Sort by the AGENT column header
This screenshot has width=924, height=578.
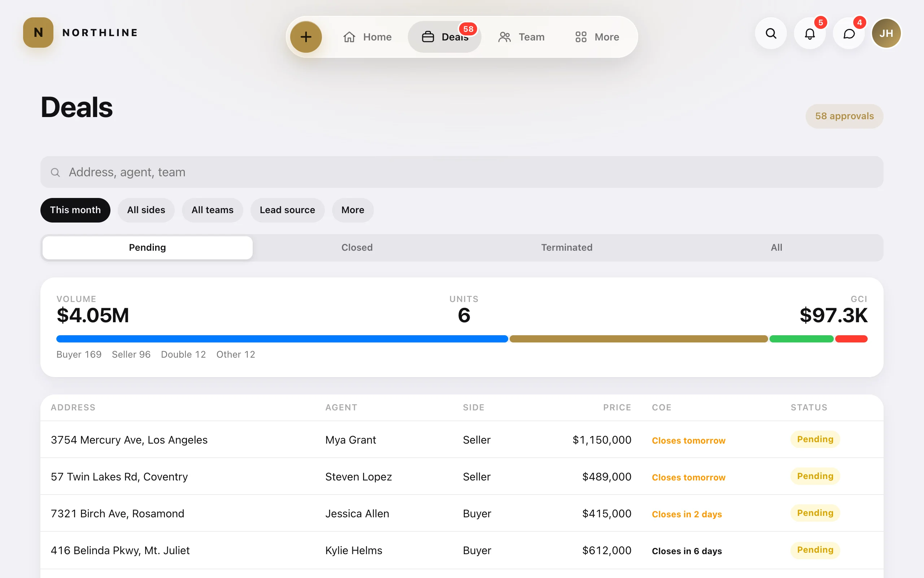coord(341,407)
